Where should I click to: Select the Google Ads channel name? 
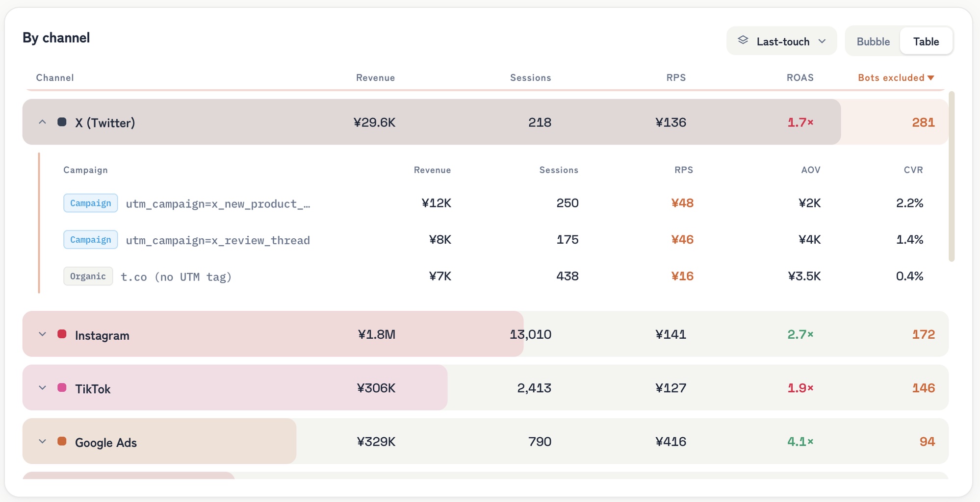click(x=106, y=442)
